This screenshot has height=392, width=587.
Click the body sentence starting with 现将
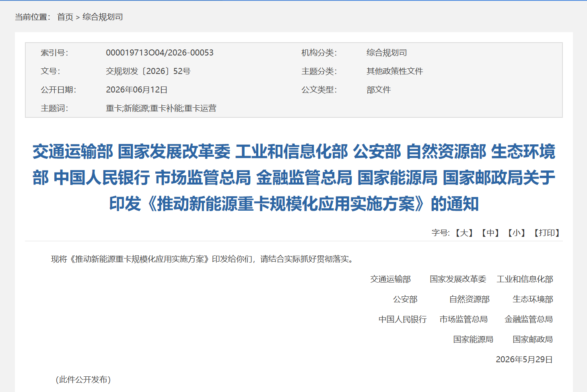(x=204, y=259)
